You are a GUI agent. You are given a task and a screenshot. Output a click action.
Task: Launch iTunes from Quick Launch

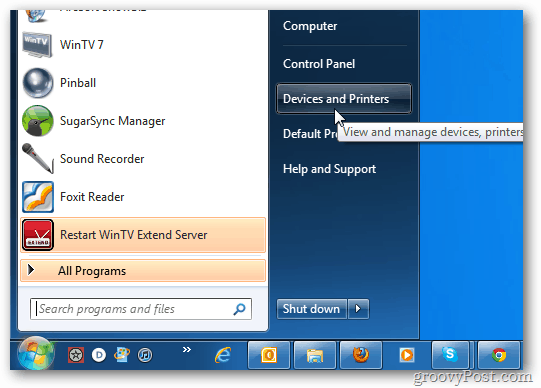[145, 355]
